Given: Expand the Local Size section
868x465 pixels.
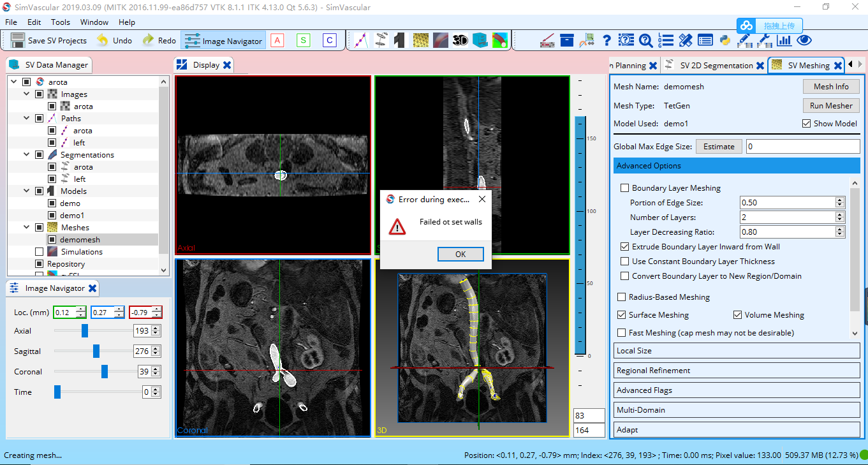Looking at the screenshot, I should [x=737, y=351].
